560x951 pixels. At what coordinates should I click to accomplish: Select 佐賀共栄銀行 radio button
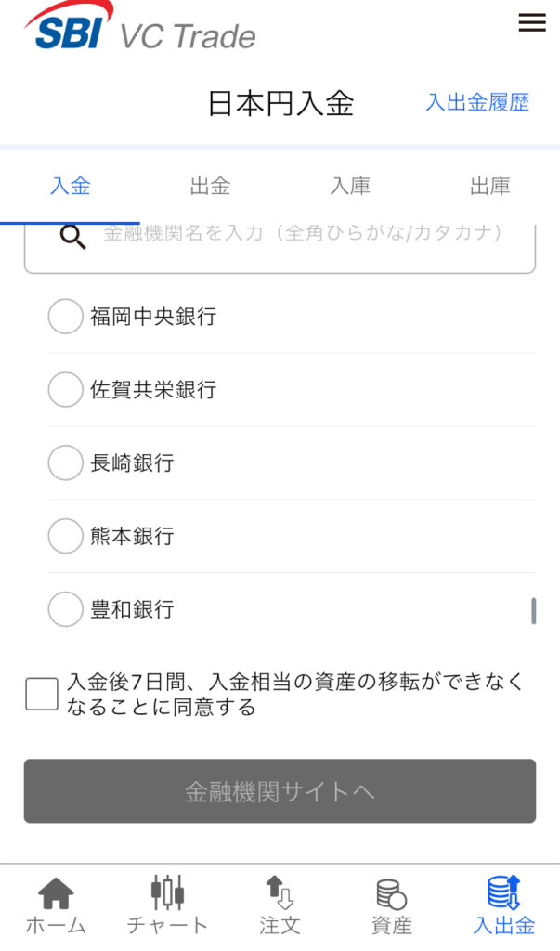pyautogui.click(x=65, y=389)
